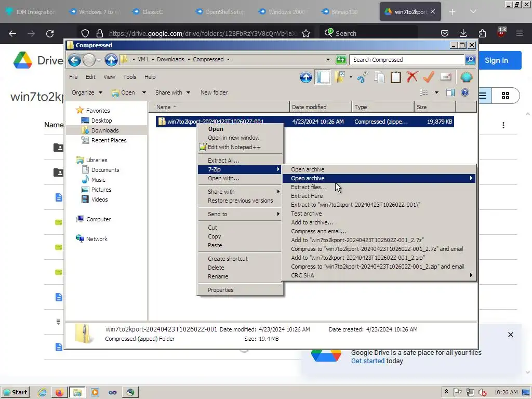The height and width of the screenshot is (399, 532).
Task: Expand the address bar history dropdown
Action: (x=328, y=60)
